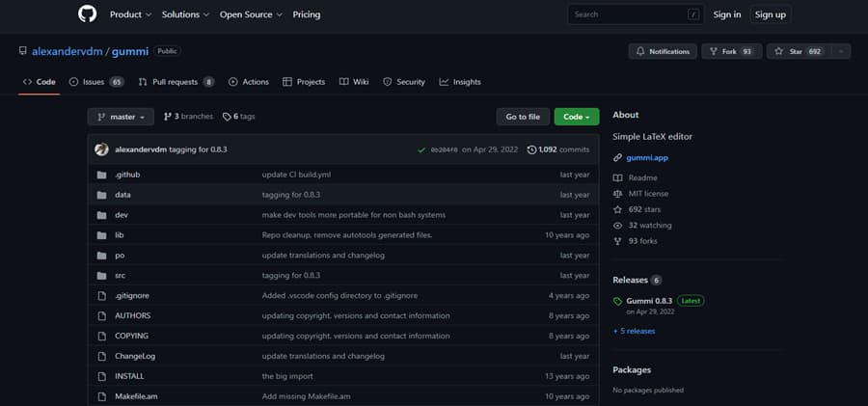The image size is (868, 406).
Task: Click the 3 branches link
Action: (188, 117)
